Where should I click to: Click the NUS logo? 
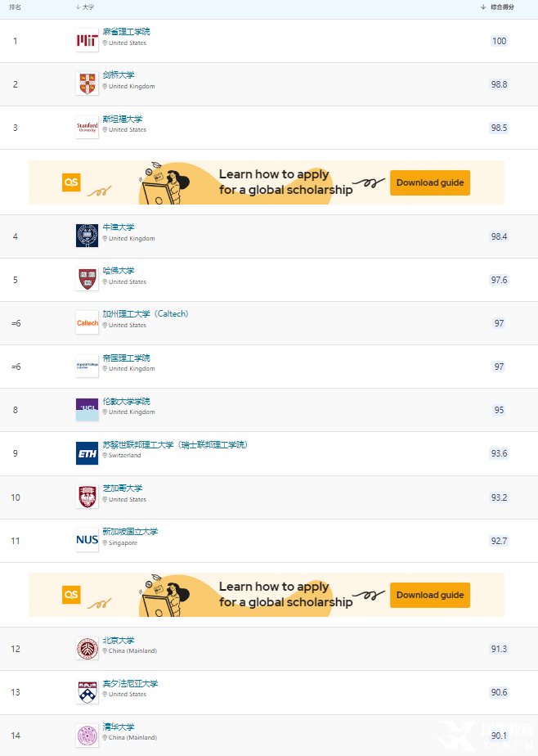coord(87,540)
